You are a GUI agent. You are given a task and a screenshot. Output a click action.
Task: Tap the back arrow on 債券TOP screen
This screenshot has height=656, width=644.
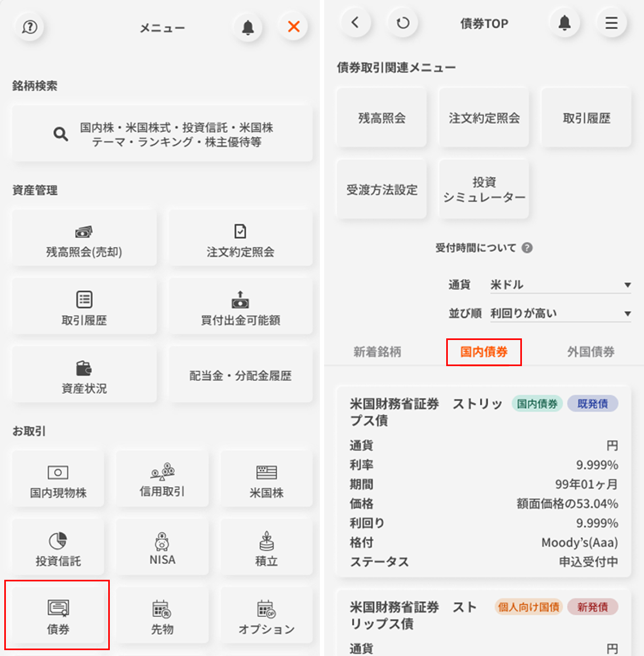[355, 23]
